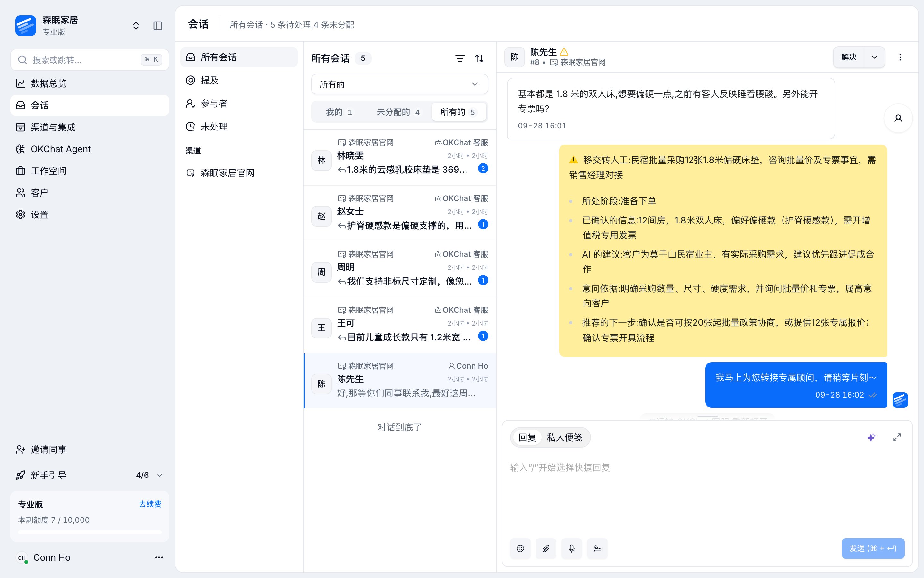Open the workspace switcher next to 森眠家居
The height and width of the screenshot is (578, 924).
tap(135, 26)
